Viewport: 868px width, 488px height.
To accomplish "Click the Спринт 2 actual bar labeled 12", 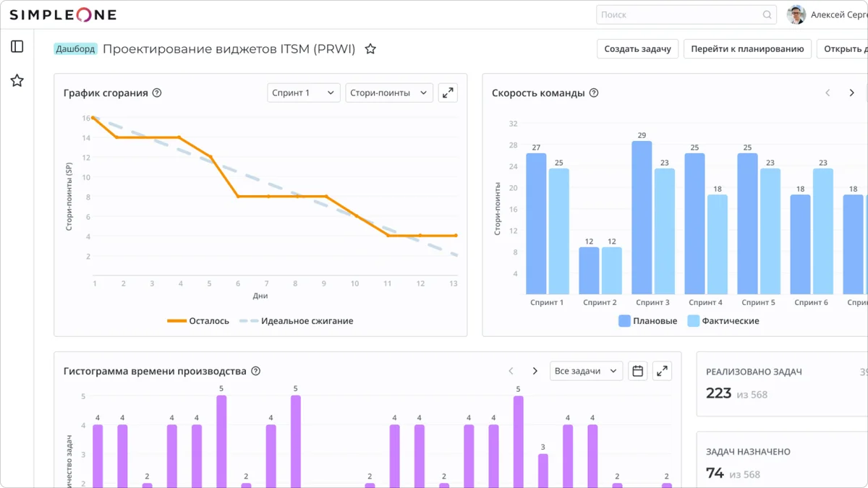I will click(612, 270).
